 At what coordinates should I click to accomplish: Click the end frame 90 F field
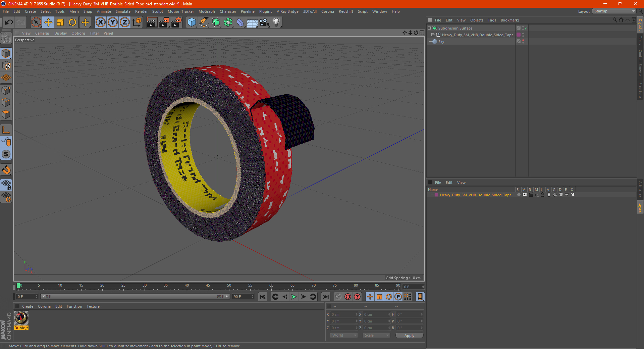(x=243, y=297)
